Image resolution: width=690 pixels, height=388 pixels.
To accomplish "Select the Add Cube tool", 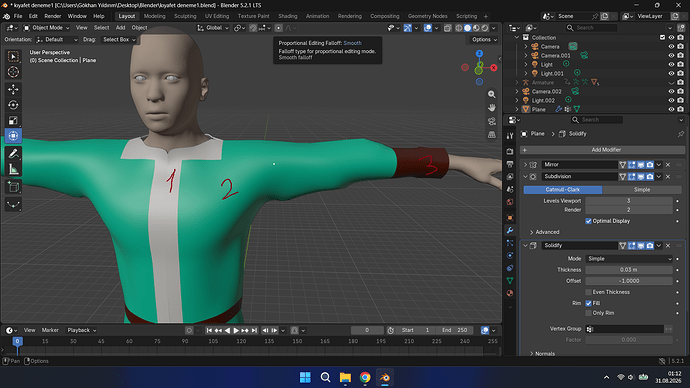I will (x=13, y=187).
